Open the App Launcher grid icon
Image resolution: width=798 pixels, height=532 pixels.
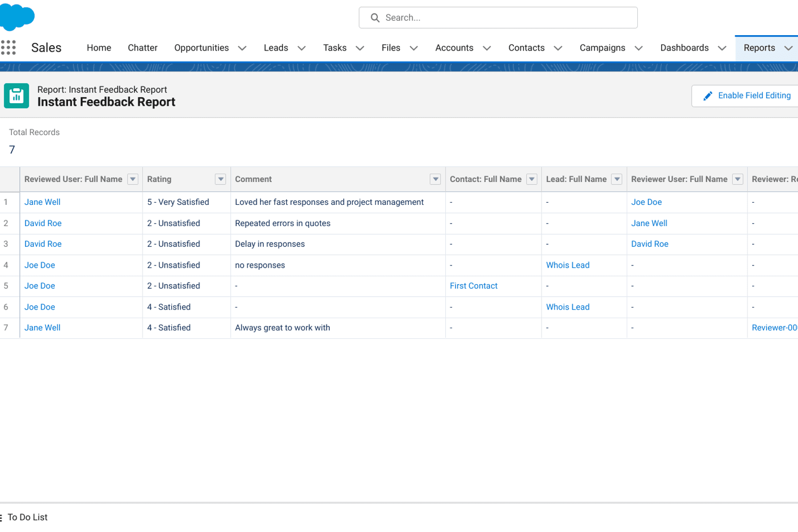(x=8, y=47)
